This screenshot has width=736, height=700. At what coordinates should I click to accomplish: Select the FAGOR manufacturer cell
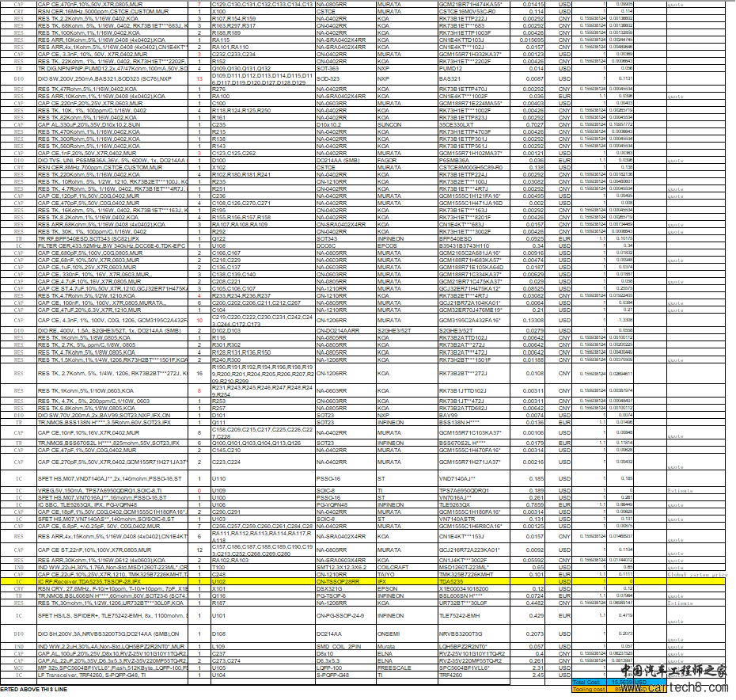[x=407, y=160]
